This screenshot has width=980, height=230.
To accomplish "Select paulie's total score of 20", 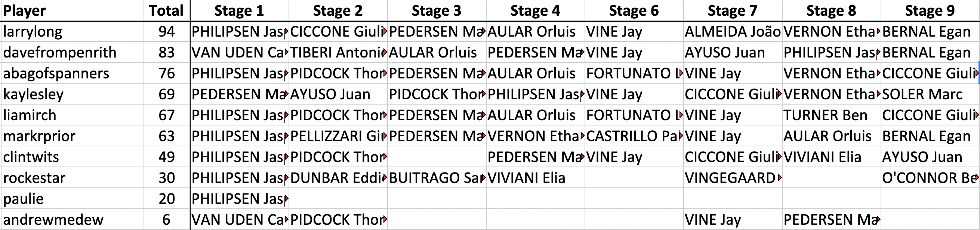I will click(x=166, y=199).
